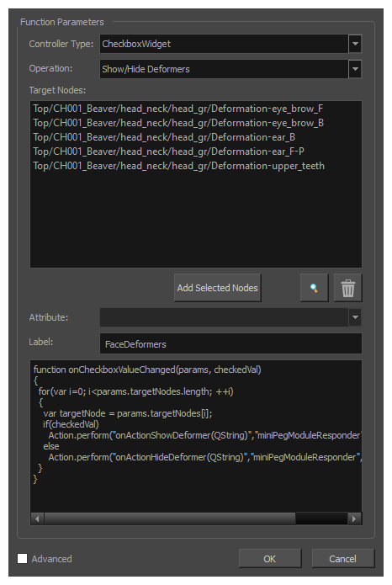Click inside the onCheckboxValueChanged script editor
This screenshot has width=392, height=585.
196,435
